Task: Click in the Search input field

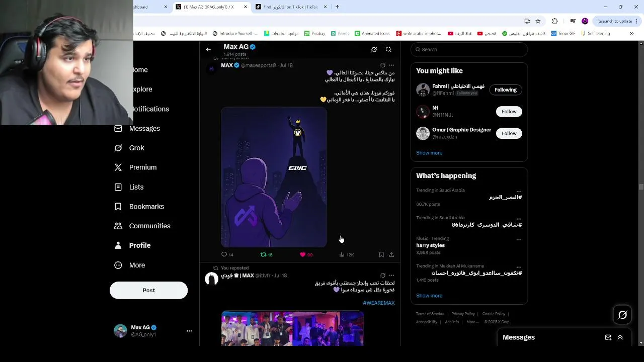Action: (469, 49)
